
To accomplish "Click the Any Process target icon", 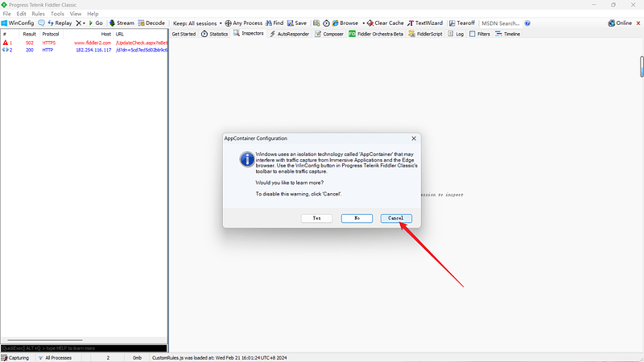I will coord(228,23).
